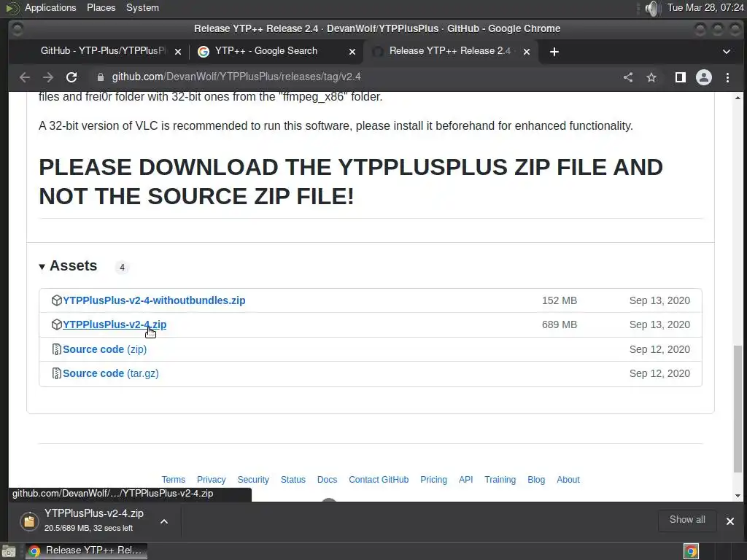This screenshot has height=560, width=747.
Task: Open a new tab with plus button
Action: [554, 52]
